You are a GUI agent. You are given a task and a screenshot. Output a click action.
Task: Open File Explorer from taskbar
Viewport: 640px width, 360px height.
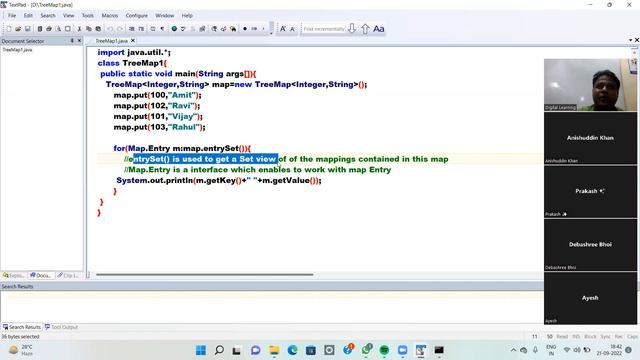point(274,350)
